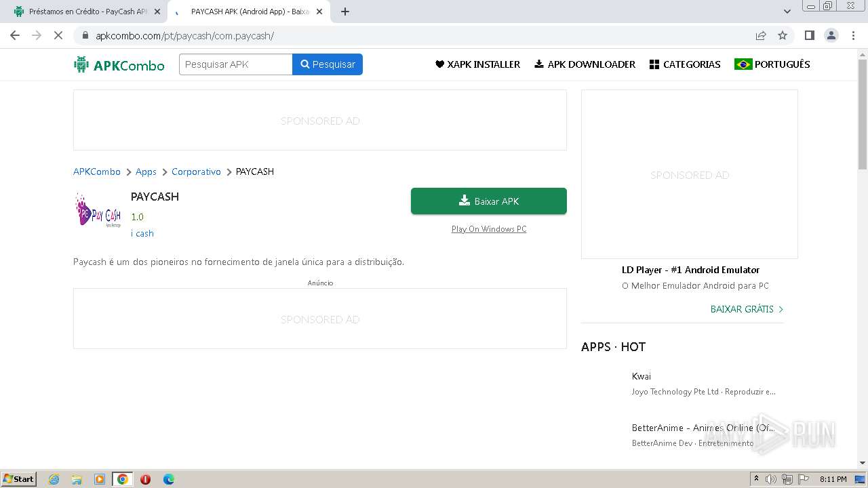This screenshot has width=868, height=488.
Task: Launch Internet Explorer from taskbar
Action: pos(54,479)
